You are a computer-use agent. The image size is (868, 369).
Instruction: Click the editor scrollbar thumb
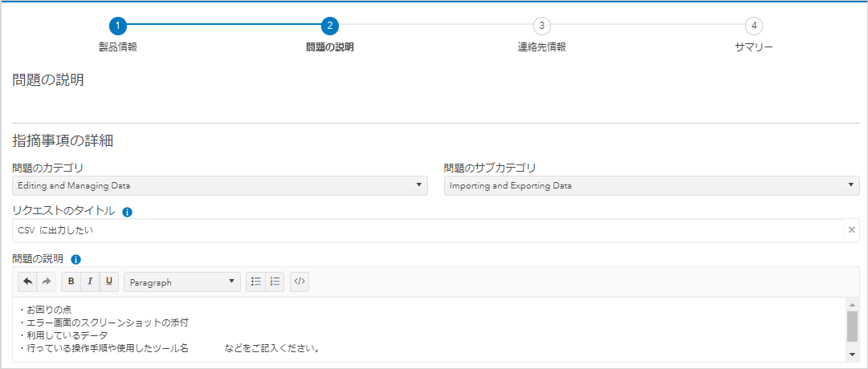[x=853, y=326]
